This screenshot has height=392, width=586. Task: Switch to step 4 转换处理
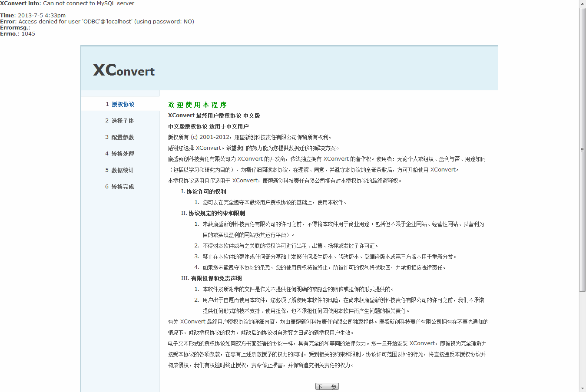click(x=120, y=154)
